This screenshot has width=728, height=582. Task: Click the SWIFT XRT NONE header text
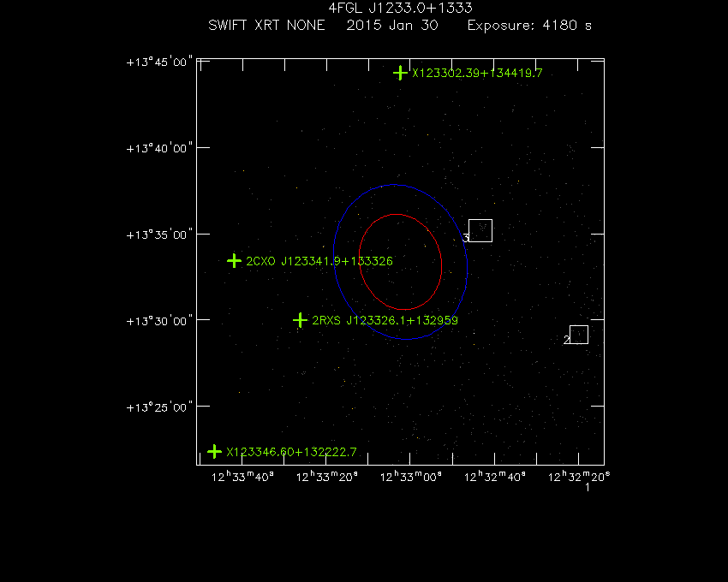pos(266,25)
